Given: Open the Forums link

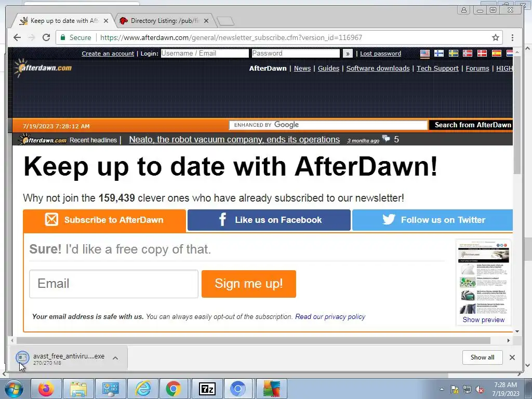Looking at the screenshot, I should pos(477,68).
